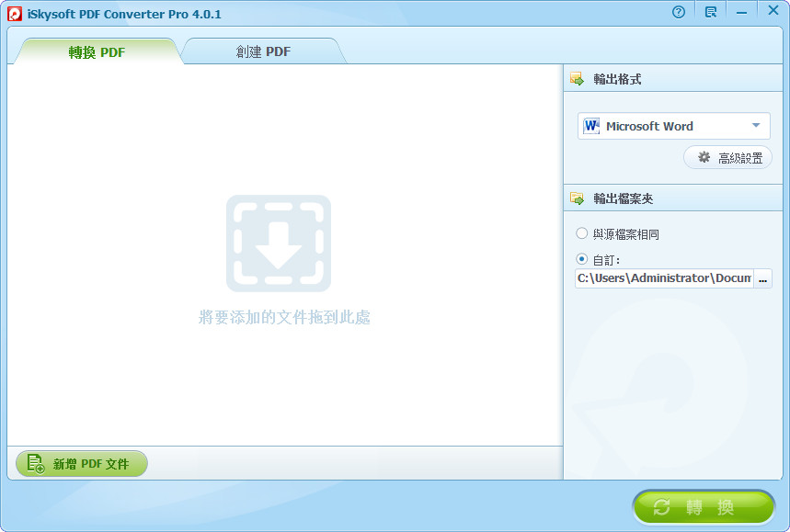Image resolution: width=790 pixels, height=532 pixels.
Task: Click the iSkysoft PDF Converter Pro title text
Action: pos(124,14)
